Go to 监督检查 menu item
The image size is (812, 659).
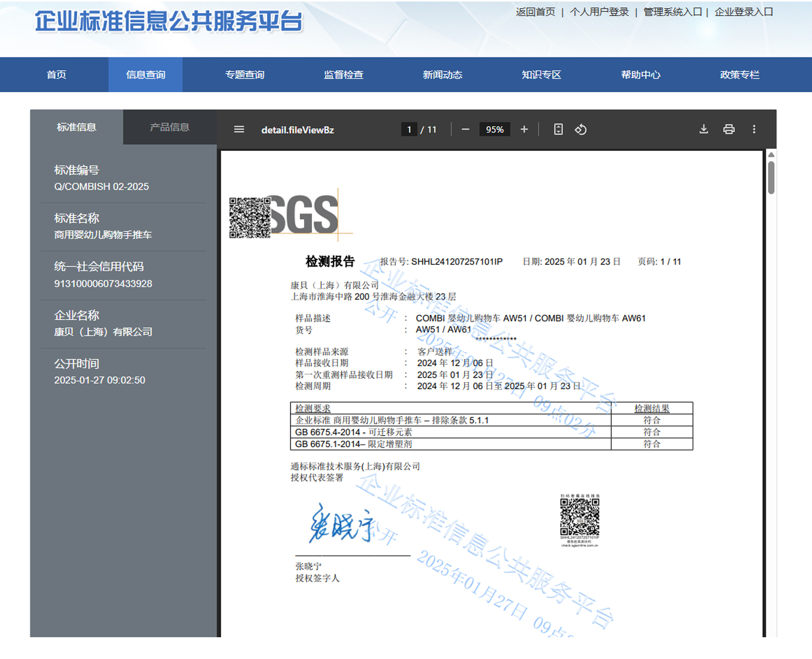(x=343, y=75)
